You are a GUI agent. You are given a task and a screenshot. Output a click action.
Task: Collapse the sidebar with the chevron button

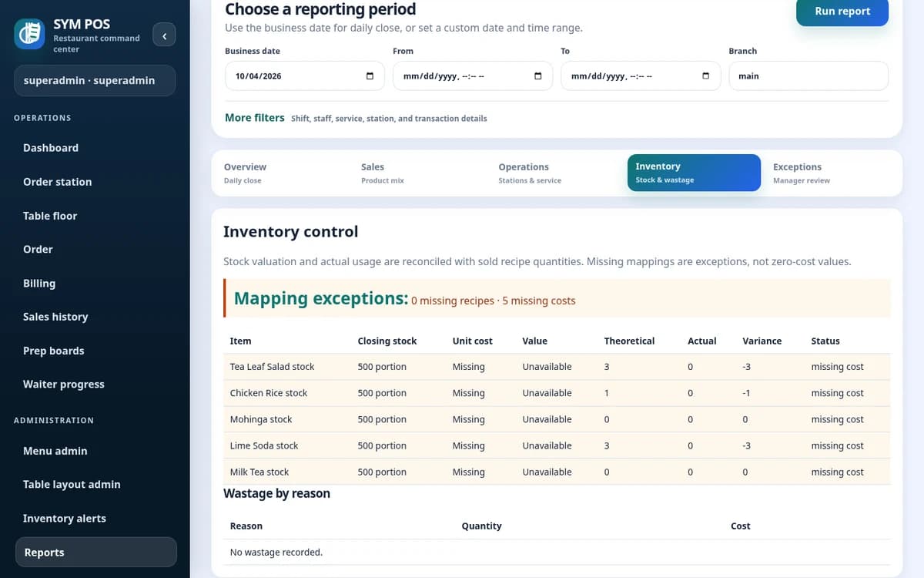point(164,35)
